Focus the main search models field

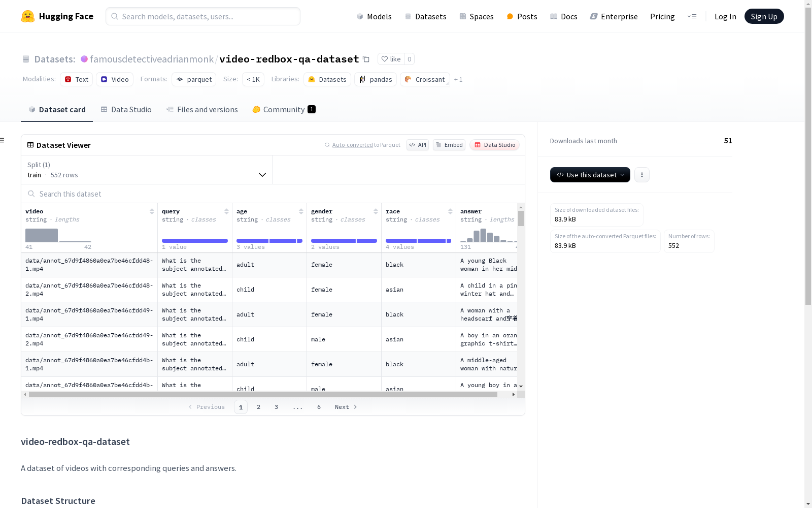[203, 16]
